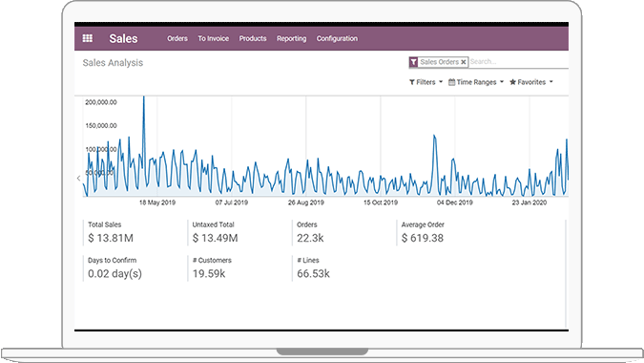
Task: Click the 200,000.00 y-axis label
Action: point(101,102)
